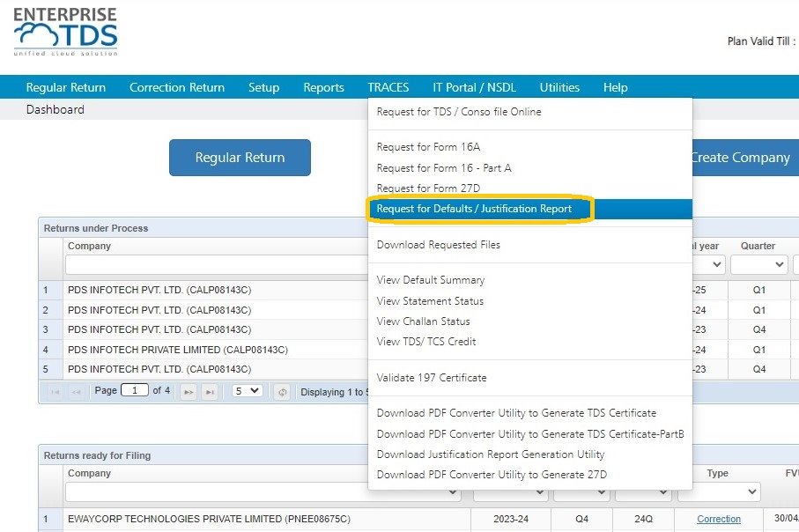Refresh the Returns under Process grid

282,390
